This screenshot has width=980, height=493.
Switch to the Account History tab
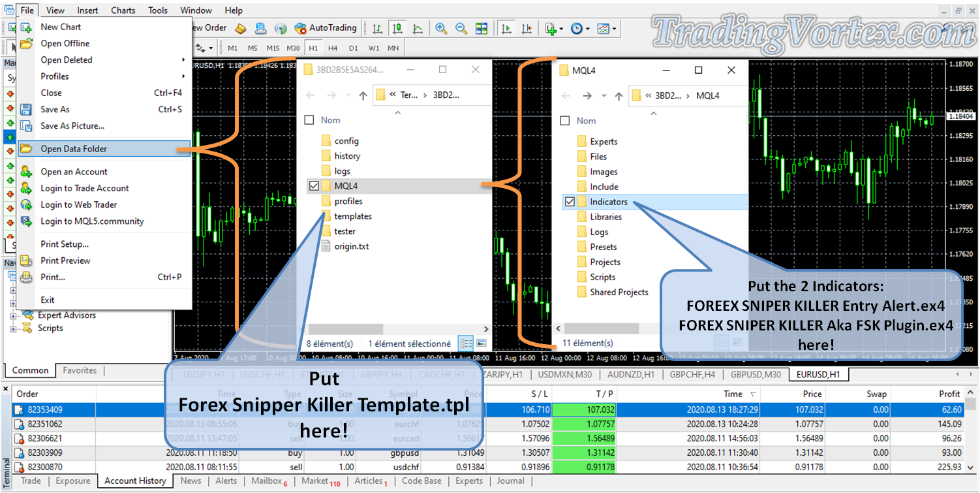click(x=135, y=481)
